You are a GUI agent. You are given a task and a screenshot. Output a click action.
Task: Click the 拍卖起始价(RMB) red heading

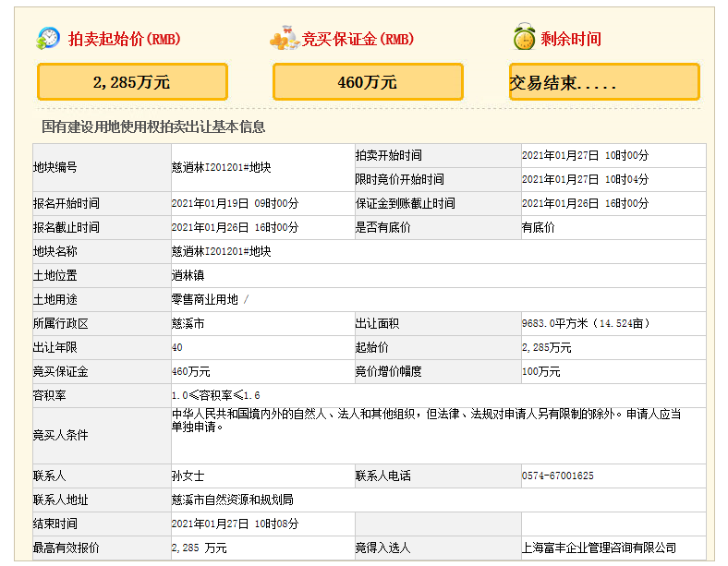[x=125, y=39]
